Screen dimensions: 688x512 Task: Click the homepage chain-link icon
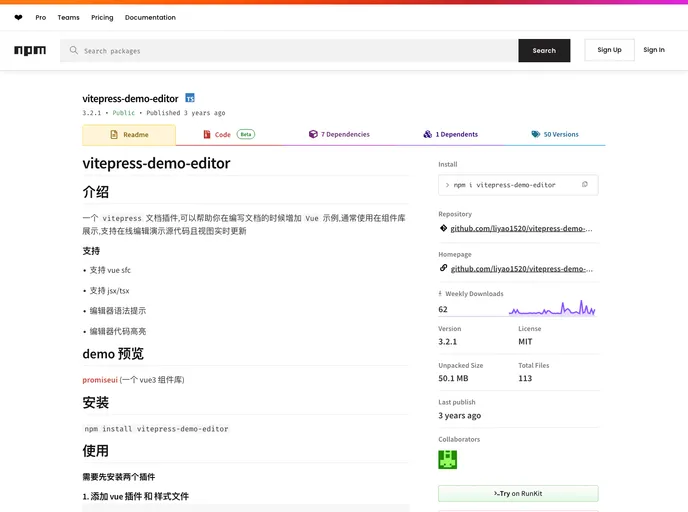pos(443,268)
